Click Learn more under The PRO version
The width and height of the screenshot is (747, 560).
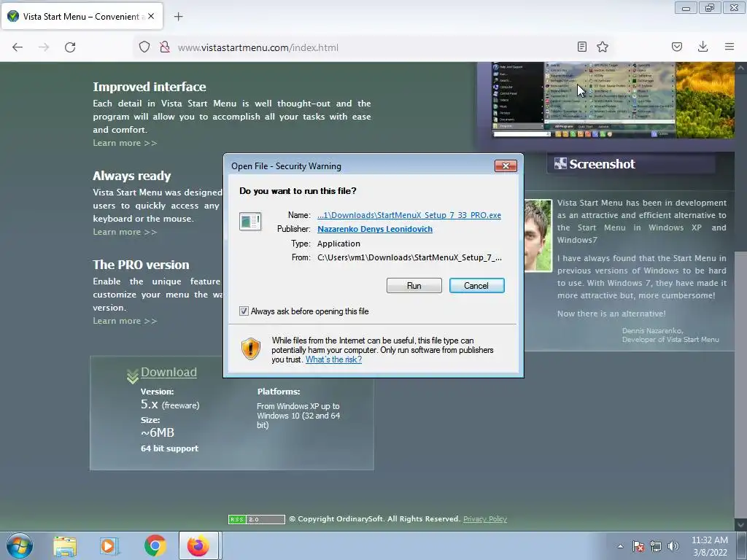point(125,321)
